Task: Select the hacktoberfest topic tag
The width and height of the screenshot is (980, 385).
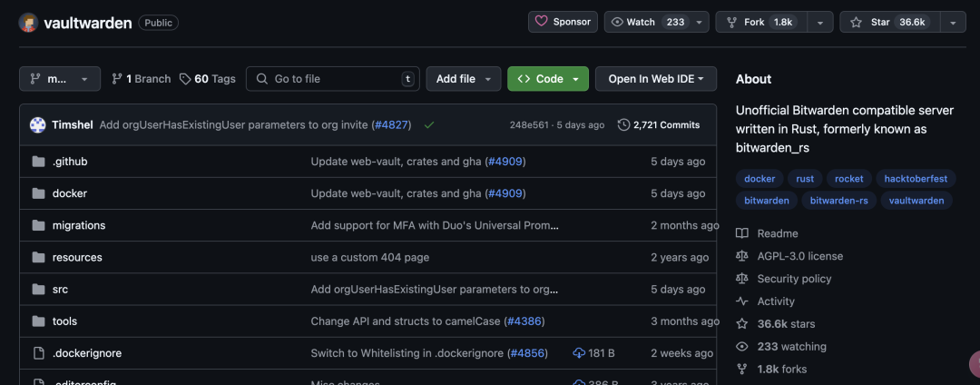Action: (916, 179)
